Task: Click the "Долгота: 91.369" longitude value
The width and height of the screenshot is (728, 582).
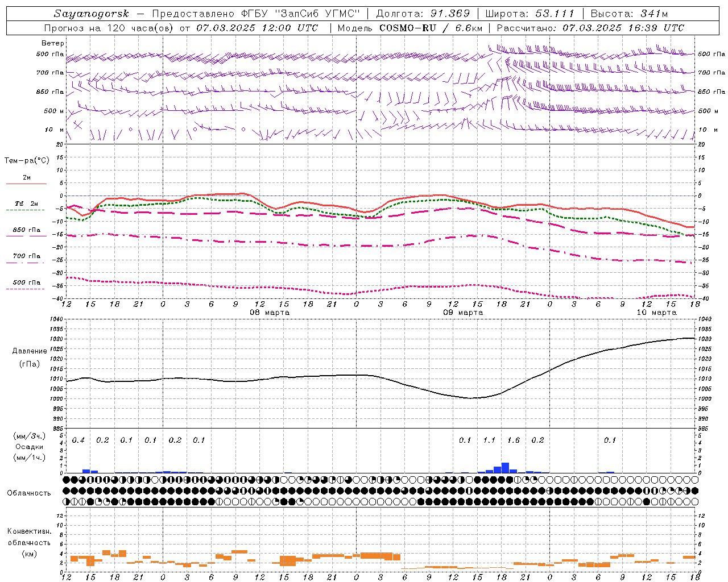Action: pyautogui.click(x=423, y=14)
